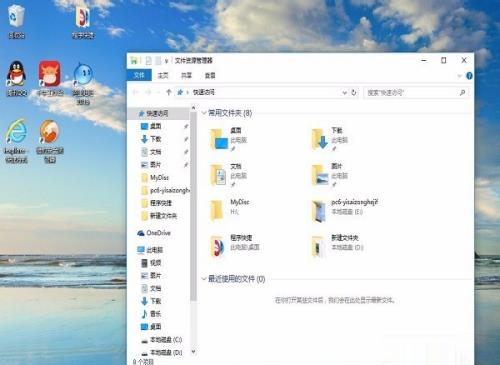The width and height of the screenshot is (500, 365).
Task: Open the QQ penguin desktop shortcut
Action: tap(16, 78)
